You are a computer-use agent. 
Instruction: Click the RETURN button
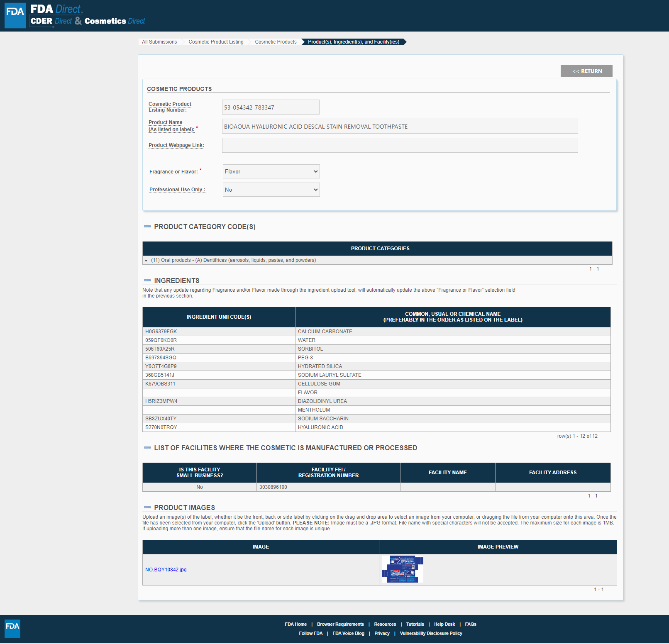(x=586, y=71)
